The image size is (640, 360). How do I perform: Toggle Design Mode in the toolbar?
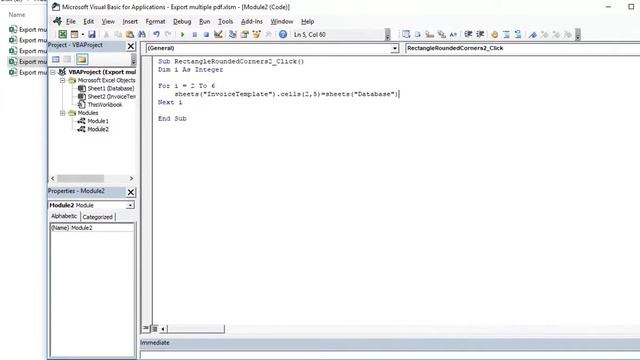coord(218,35)
